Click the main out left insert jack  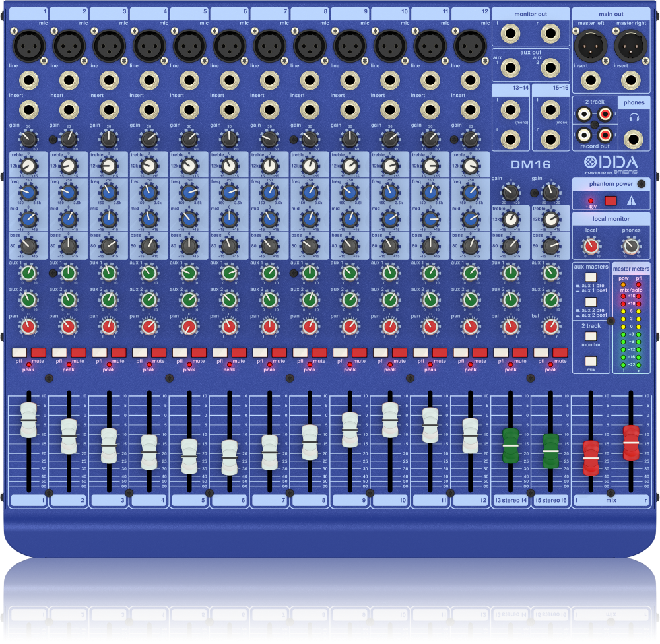click(x=591, y=80)
